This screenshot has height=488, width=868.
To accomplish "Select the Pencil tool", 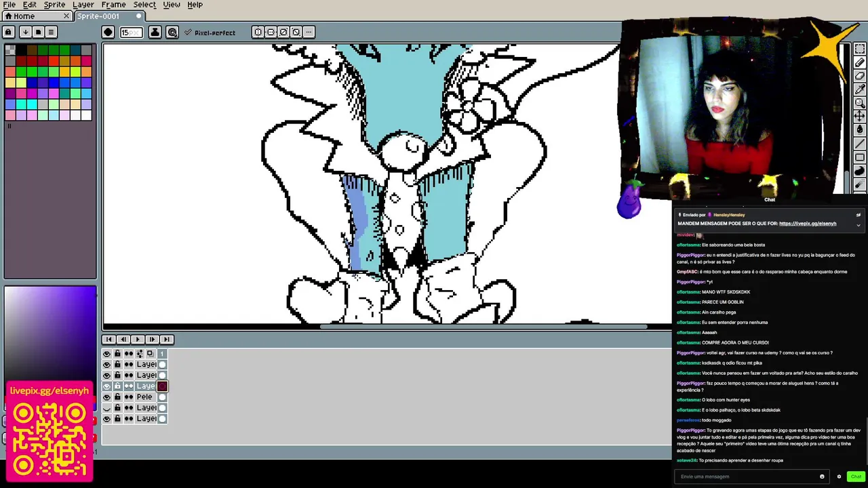I will (860, 62).
